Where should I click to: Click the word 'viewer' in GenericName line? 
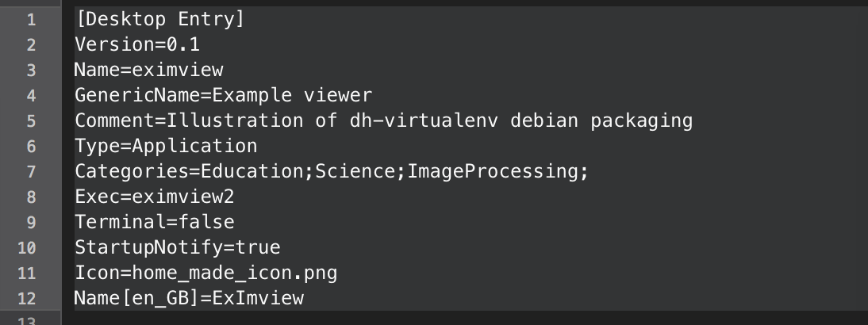coord(337,95)
